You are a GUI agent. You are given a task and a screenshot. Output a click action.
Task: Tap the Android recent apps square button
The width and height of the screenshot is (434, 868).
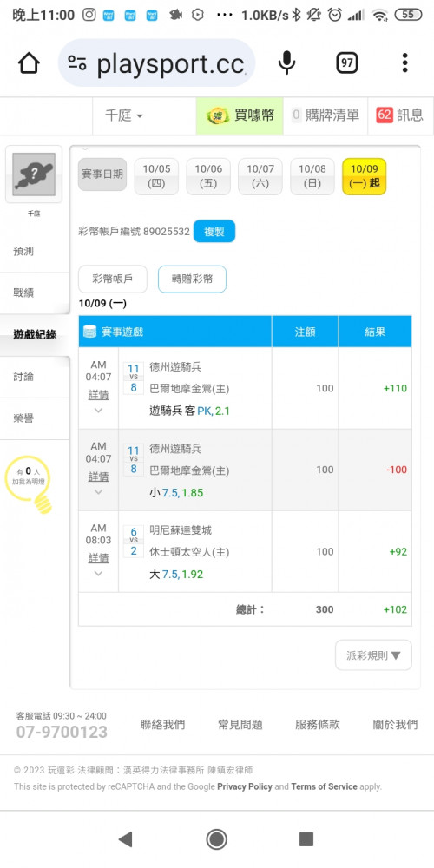point(306,839)
